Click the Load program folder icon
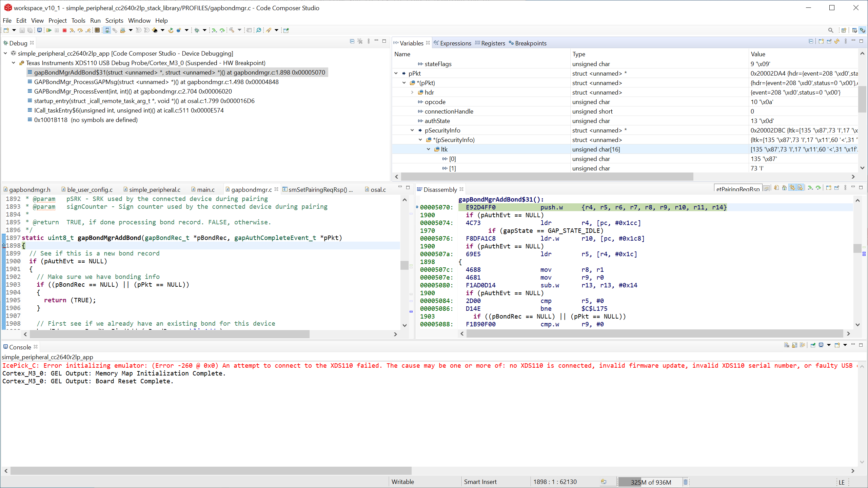The width and height of the screenshot is (868, 488). [x=123, y=30]
